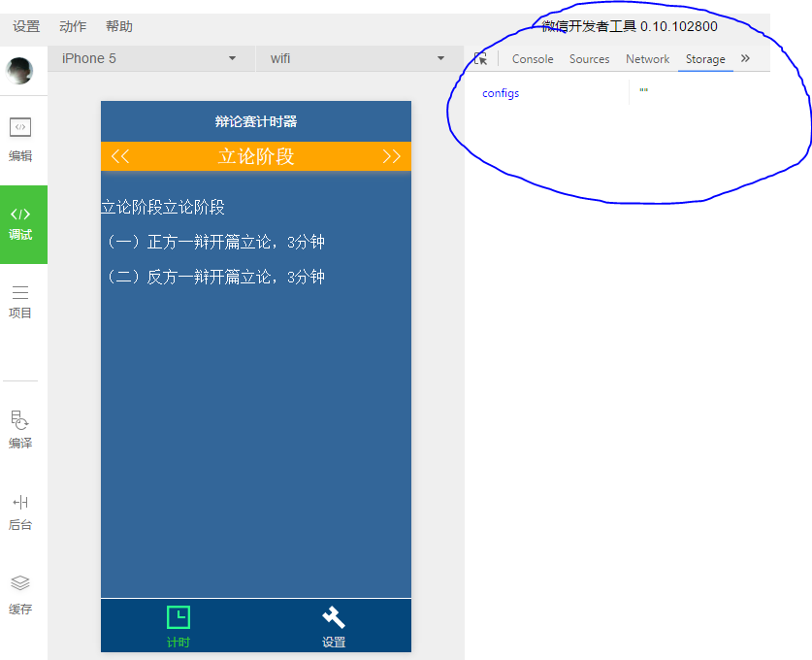Click the 编译 compile icon
The width and height of the screenshot is (812, 660).
[20, 429]
